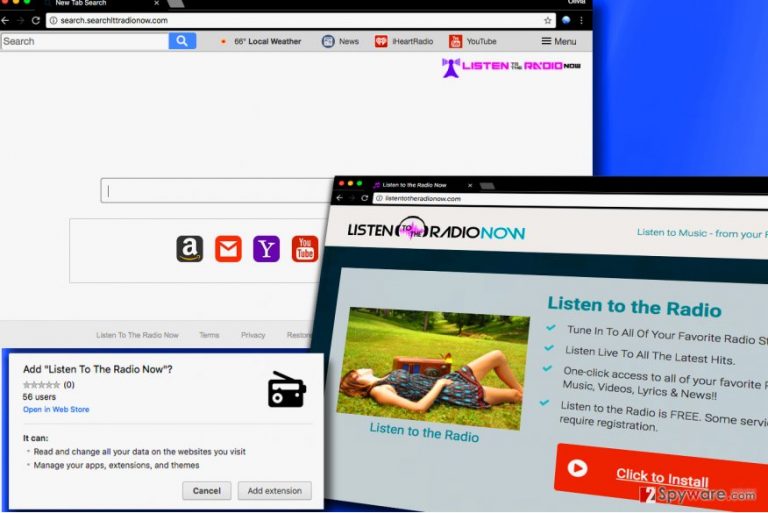Open the Privacy footer link
Image resolution: width=768 pixels, height=513 pixels.
[x=253, y=335]
